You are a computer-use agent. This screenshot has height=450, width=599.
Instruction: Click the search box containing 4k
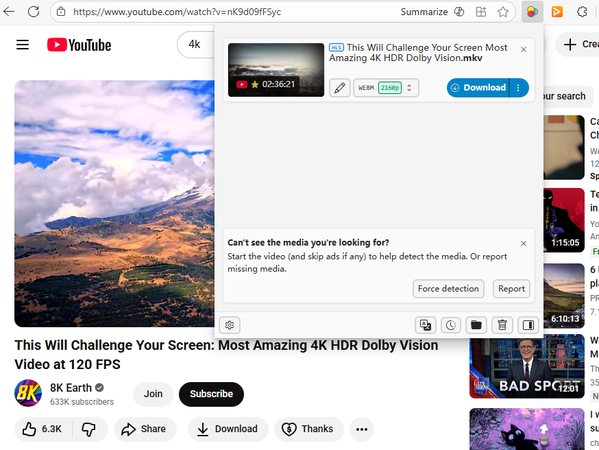click(196, 45)
